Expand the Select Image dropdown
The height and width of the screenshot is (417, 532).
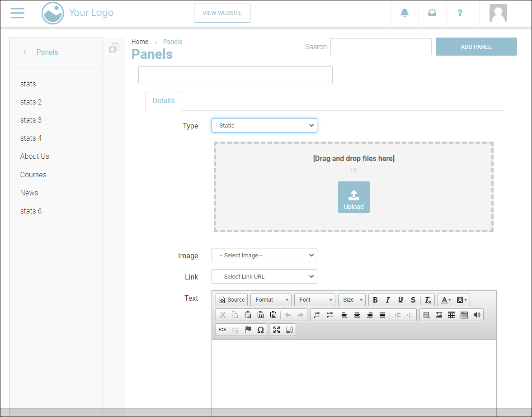click(x=264, y=256)
